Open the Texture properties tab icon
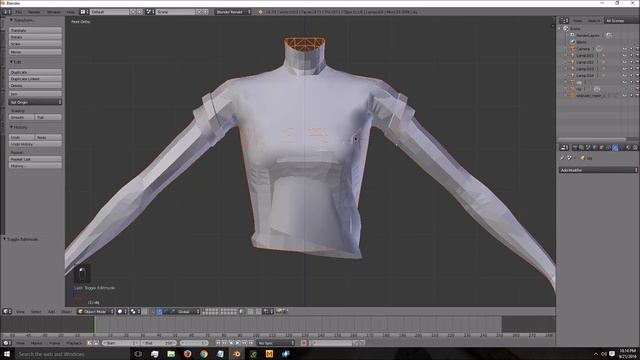The image size is (640, 360). click(x=635, y=147)
